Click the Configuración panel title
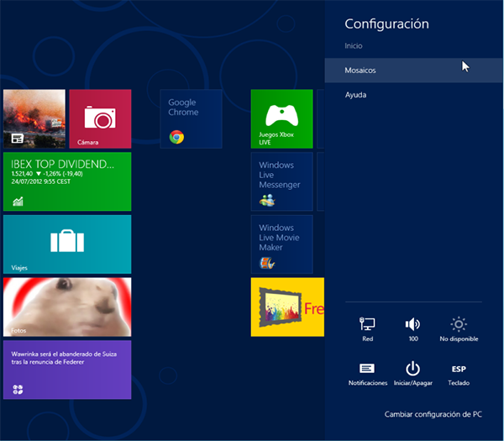This screenshot has height=441, width=504. point(386,24)
